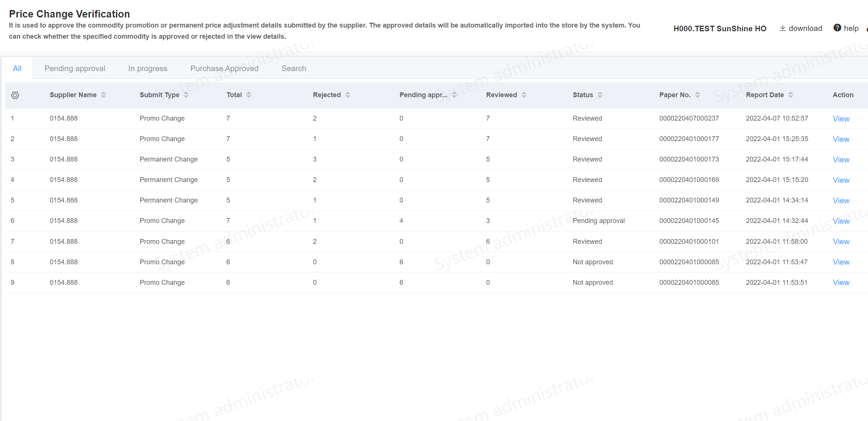Sort by Status column arrows
This screenshot has height=421, width=868.
(600, 95)
